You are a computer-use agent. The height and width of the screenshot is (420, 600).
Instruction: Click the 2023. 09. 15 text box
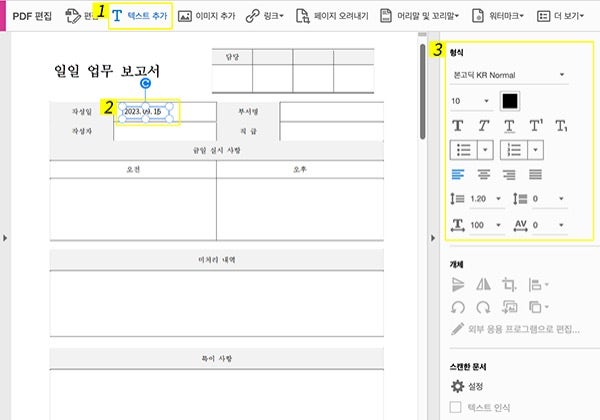[145, 112]
